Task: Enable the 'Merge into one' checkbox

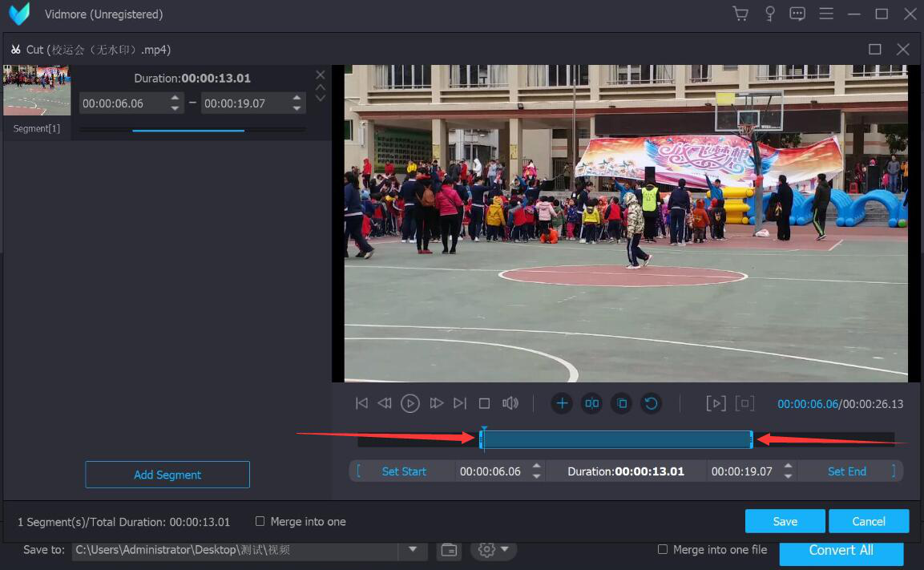Action: pyautogui.click(x=260, y=521)
